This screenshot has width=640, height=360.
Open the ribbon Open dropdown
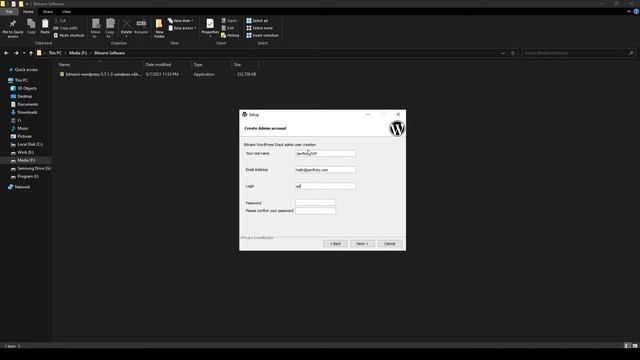coord(231,20)
